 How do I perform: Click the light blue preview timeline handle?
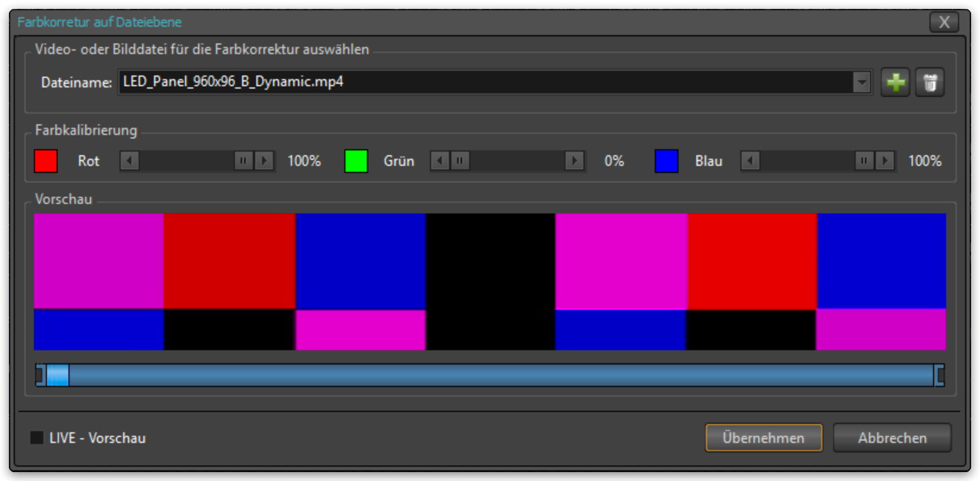[58, 375]
